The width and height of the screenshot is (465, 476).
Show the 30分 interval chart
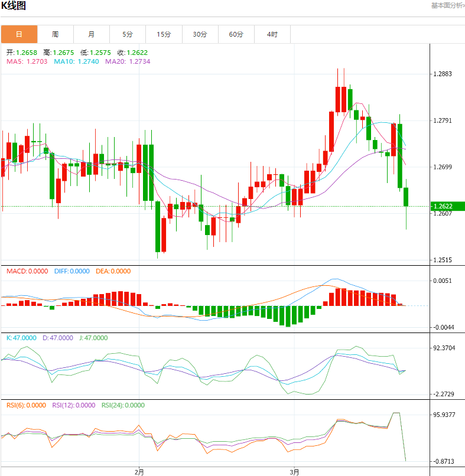pos(200,34)
